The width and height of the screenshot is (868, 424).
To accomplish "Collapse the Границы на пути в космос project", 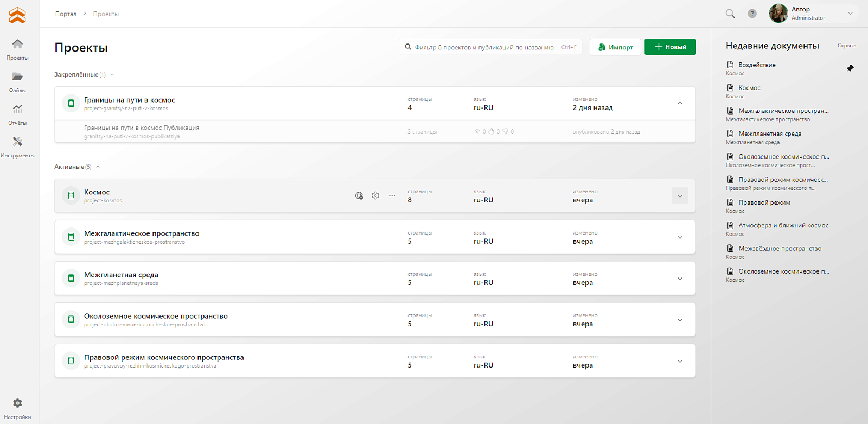I will click(x=680, y=103).
